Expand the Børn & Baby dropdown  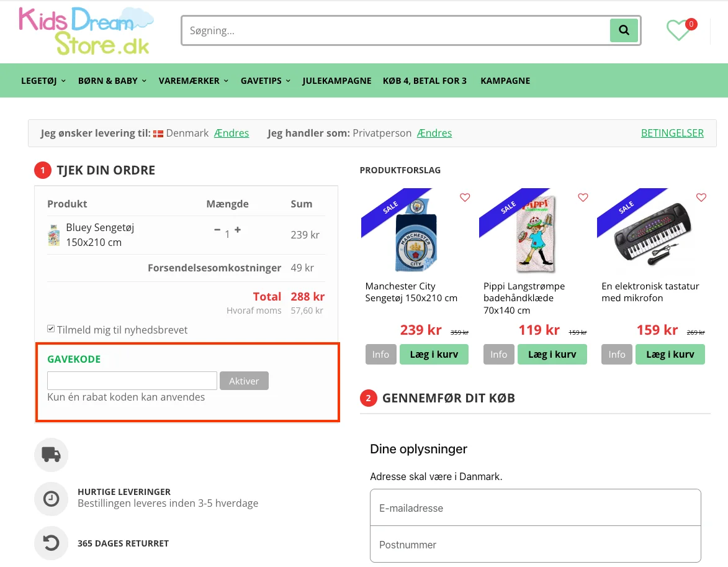112,81
